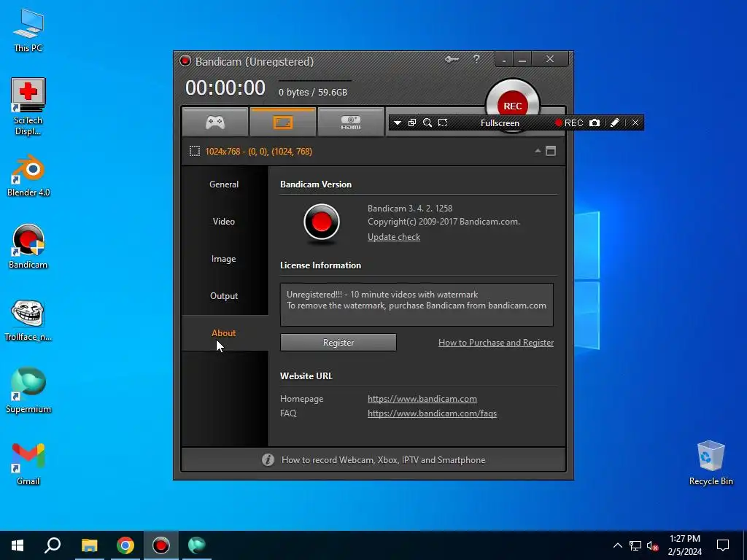The width and height of the screenshot is (747, 560).
Task: Open the Image settings tab
Action: [x=224, y=259]
